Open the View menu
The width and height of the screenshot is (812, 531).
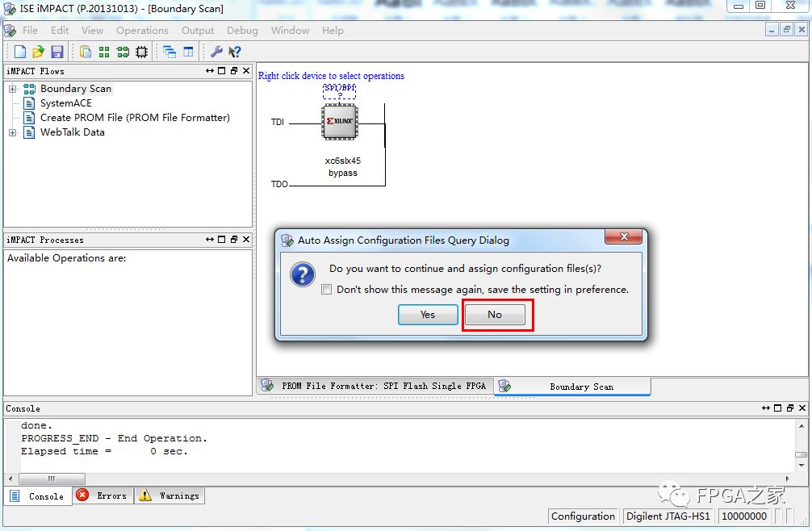point(92,31)
